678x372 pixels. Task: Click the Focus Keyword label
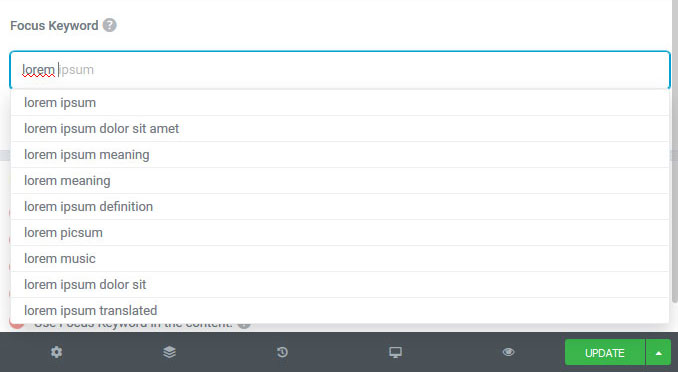coord(54,26)
